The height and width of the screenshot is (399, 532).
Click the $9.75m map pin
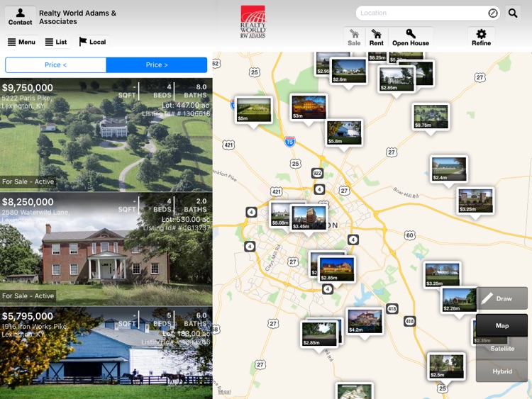(431, 117)
